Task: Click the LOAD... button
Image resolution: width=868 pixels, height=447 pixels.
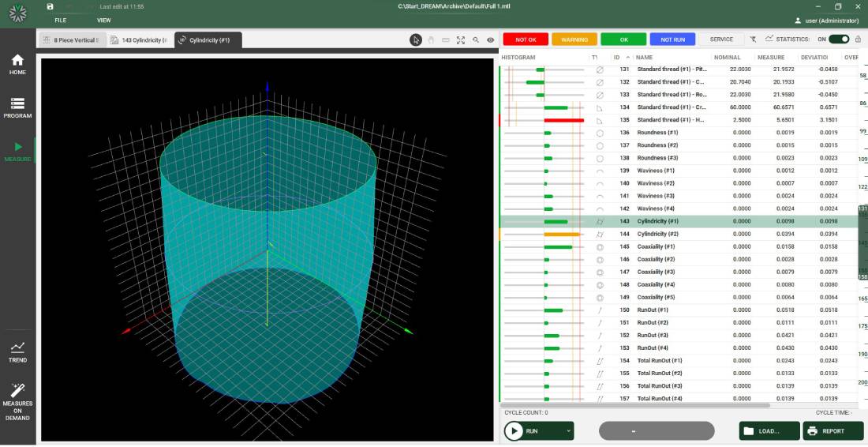Action: pos(769,431)
